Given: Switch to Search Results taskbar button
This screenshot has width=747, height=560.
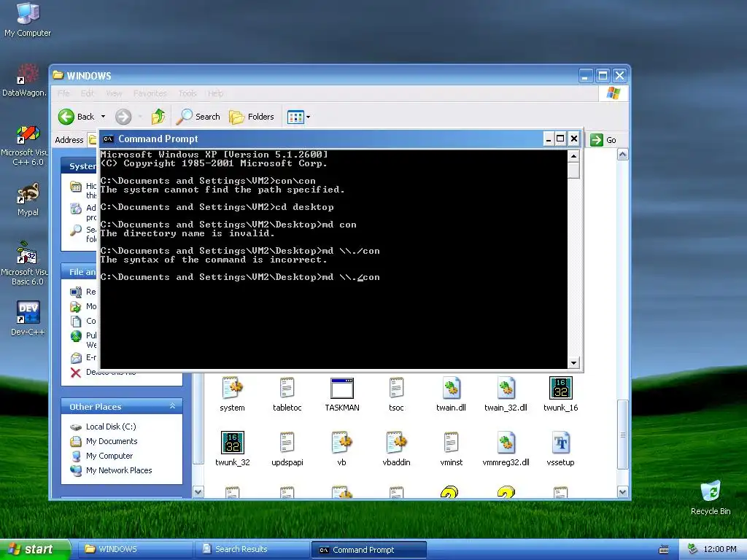Looking at the screenshot, I should coord(252,550).
